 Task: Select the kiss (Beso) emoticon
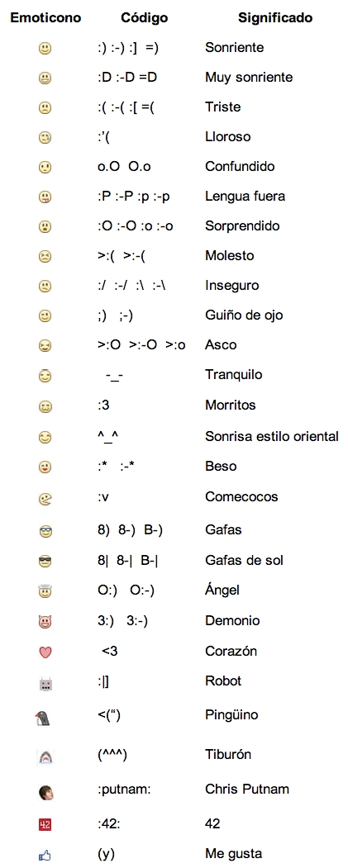(x=45, y=467)
